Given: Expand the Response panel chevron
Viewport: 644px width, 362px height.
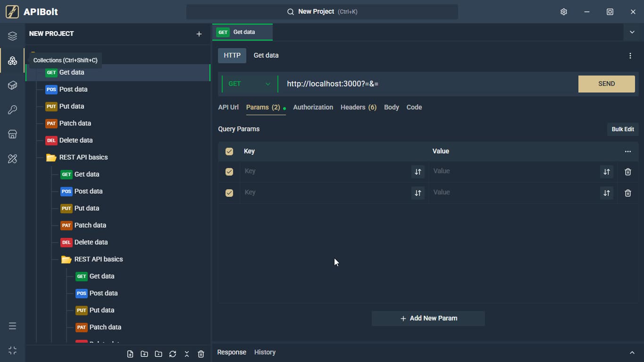Looking at the screenshot, I should 632,353.
